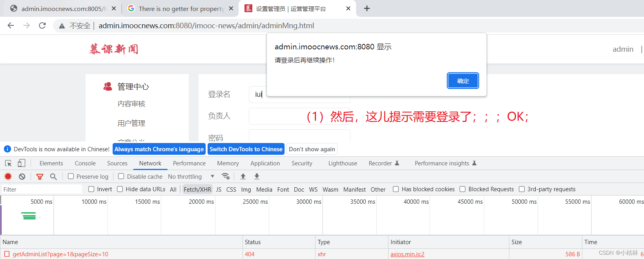This screenshot has height=259, width=644.
Task: Tick the Invert filter checkbox
Action: [x=91, y=189]
